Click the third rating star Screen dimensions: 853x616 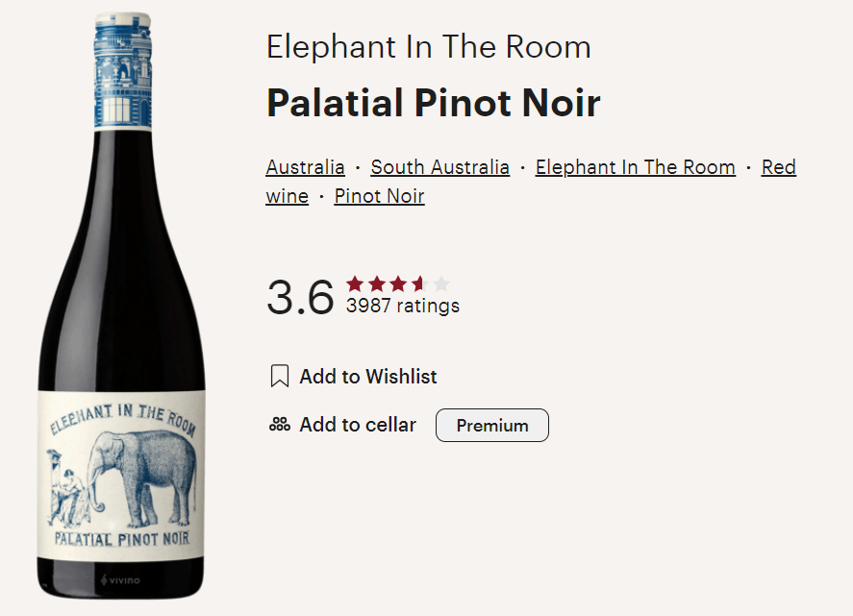coord(398,283)
